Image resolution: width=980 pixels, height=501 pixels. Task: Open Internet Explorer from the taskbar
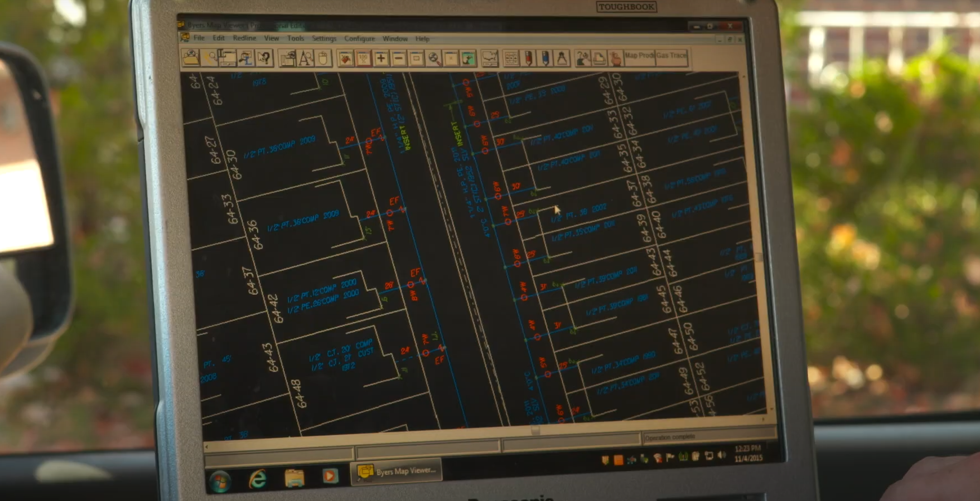(x=257, y=478)
